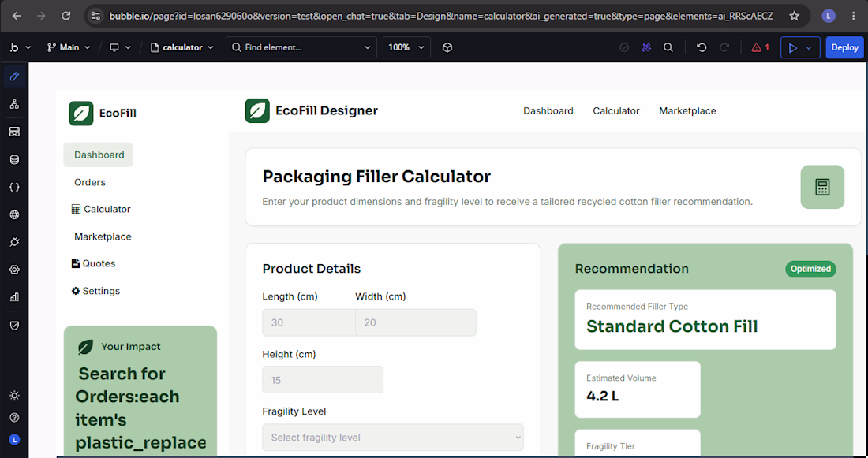Open the editor search magnifier
This screenshot has height=458, width=868.
click(668, 47)
